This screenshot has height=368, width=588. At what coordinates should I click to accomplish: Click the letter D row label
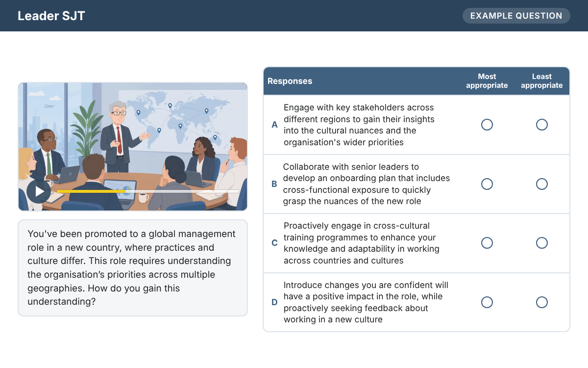(274, 302)
